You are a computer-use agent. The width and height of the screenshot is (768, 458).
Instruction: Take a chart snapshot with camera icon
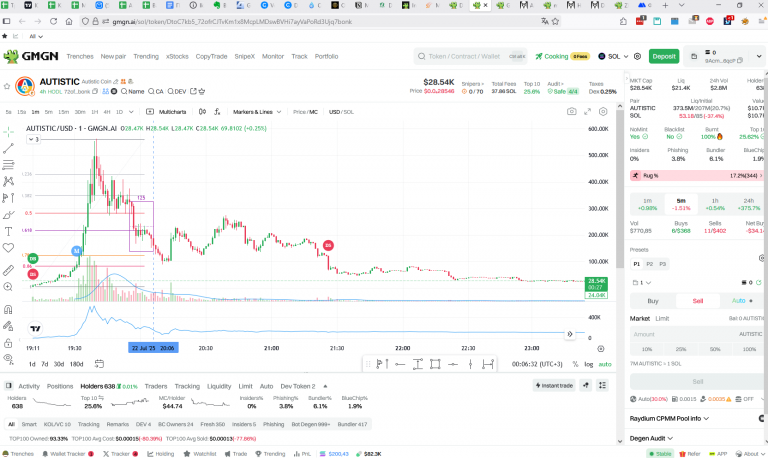click(x=572, y=112)
